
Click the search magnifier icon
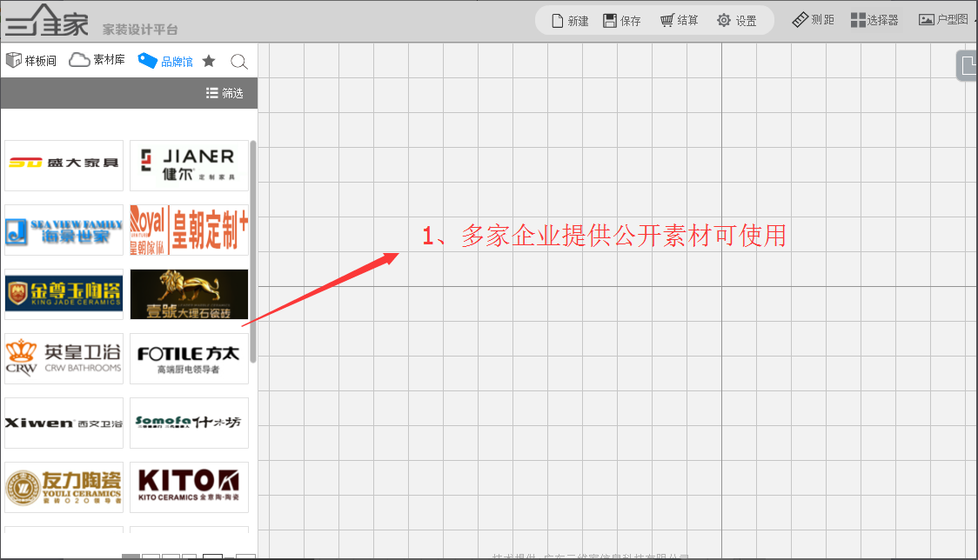(x=239, y=62)
